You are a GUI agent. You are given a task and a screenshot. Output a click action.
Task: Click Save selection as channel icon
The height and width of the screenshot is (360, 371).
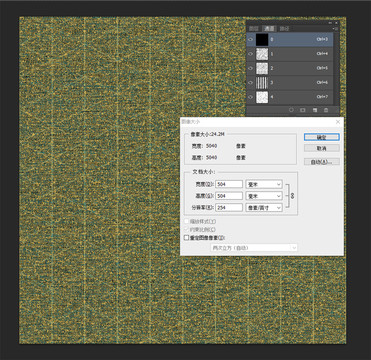303,110
